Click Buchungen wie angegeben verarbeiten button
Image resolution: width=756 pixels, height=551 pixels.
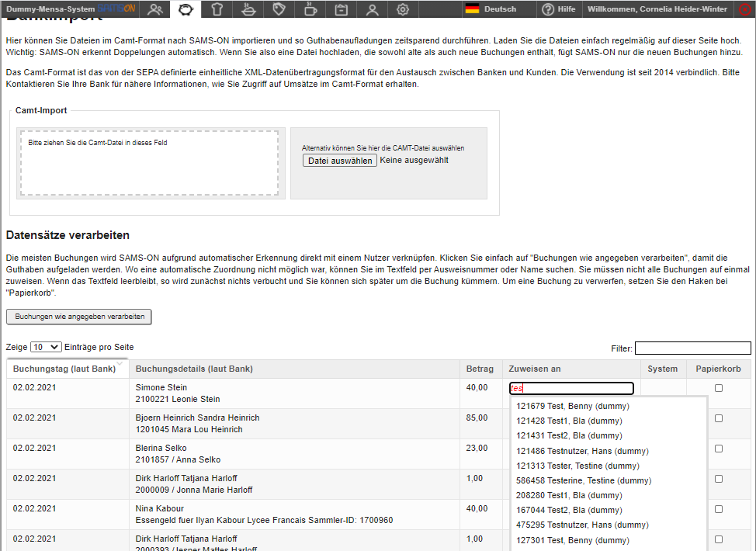coord(79,317)
